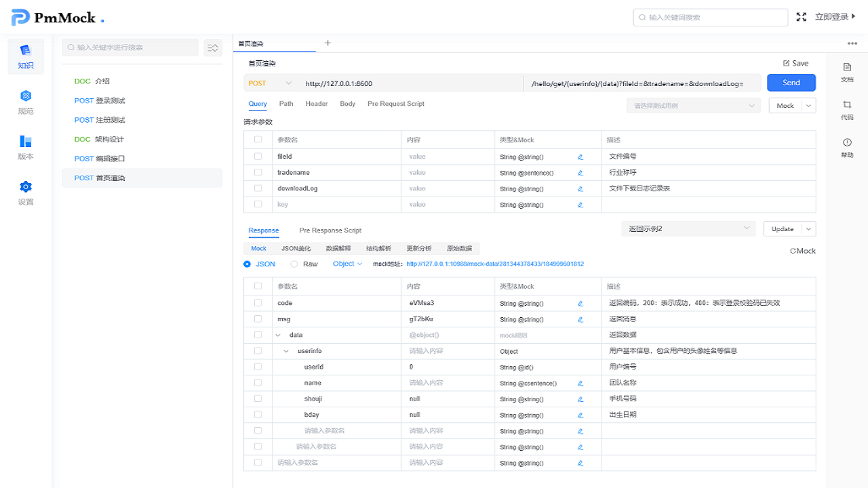868x488 pixels.
Task: Click the blue Send button
Action: (x=791, y=83)
